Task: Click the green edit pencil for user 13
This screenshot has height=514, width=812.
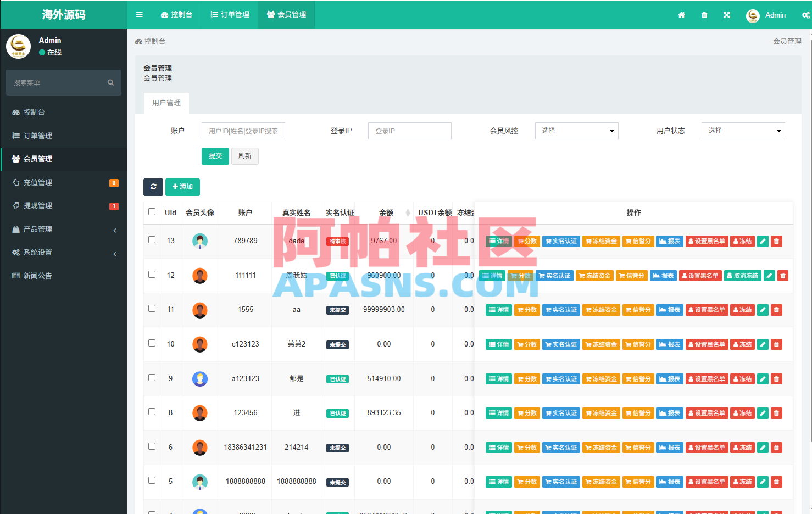Action: [763, 241]
